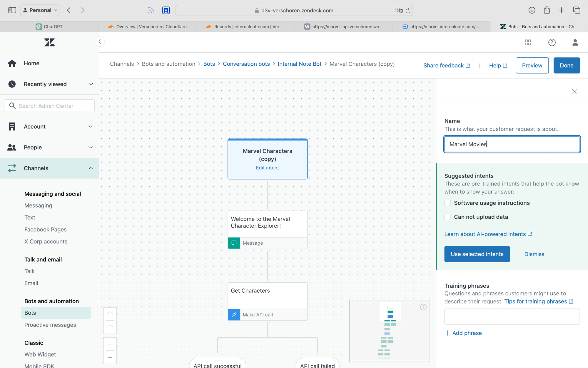
Task: Collapse the admin sidebar with arrow button
Action: click(100, 42)
